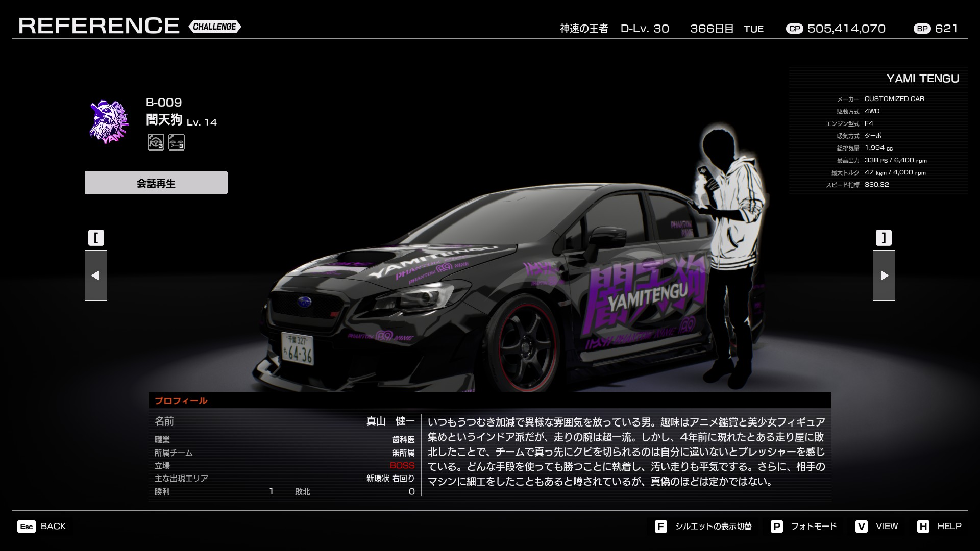Click the CHALLENGE tag beside REFERENCE
The width and height of the screenshot is (980, 551).
click(214, 27)
